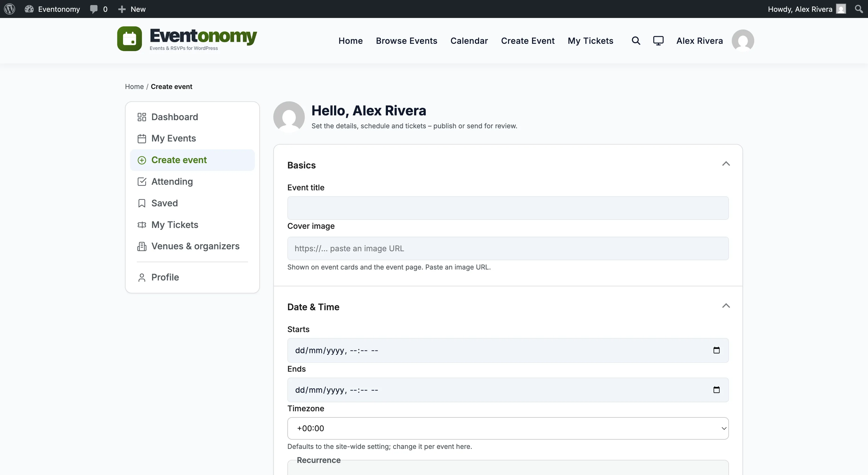Open My Tickets in top navigation
The width and height of the screenshot is (868, 475).
coord(590,41)
